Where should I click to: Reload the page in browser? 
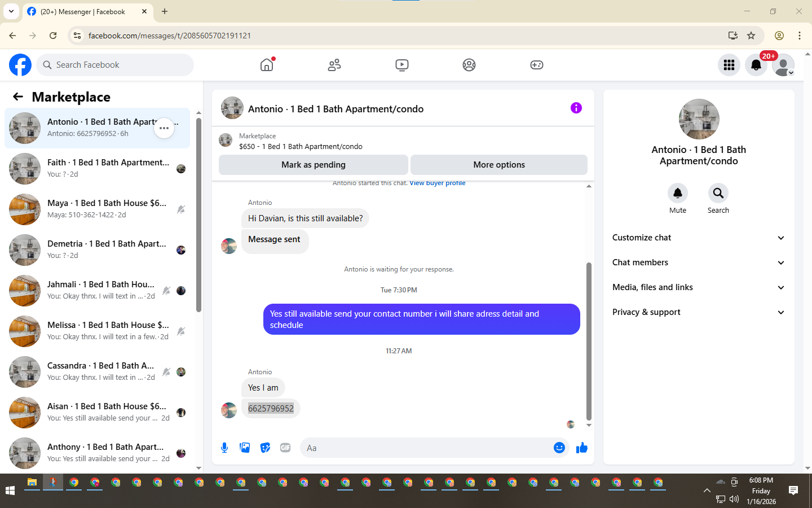point(53,36)
